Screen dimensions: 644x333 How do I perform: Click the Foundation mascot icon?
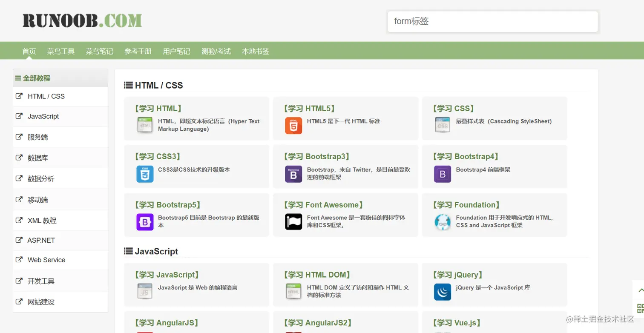pyautogui.click(x=443, y=222)
